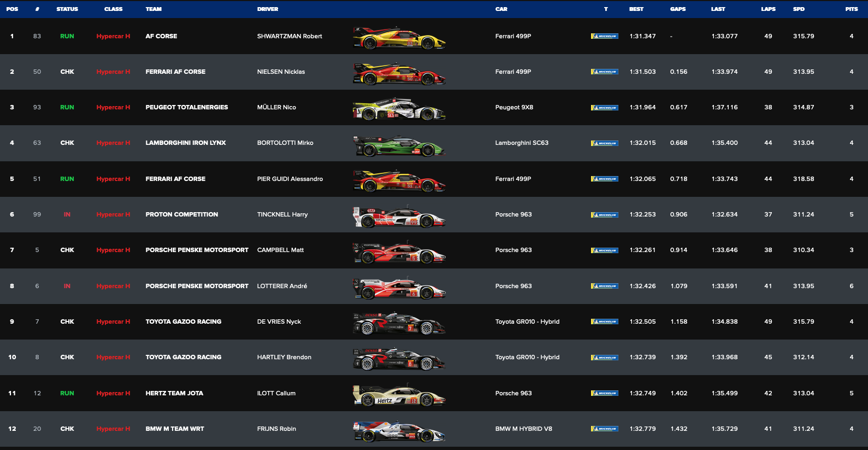Click the Michelin logo in Ilott's row
Screen dimensions: 868x450
tap(605, 393)
